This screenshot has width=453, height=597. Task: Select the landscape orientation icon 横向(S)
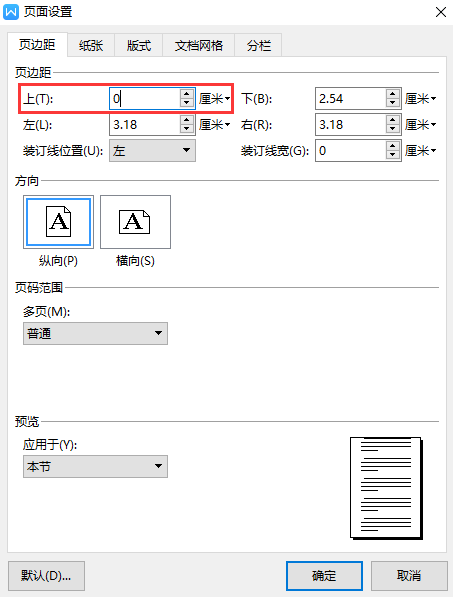click(135, 222)
